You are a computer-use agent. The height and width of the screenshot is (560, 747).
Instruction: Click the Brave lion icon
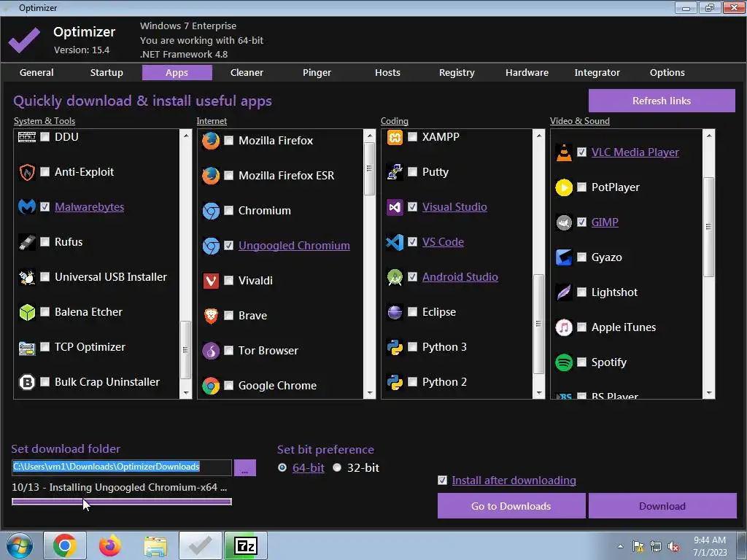[211, 316]
